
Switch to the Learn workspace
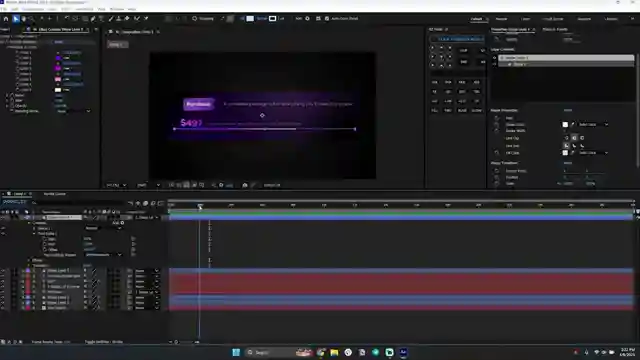525,19
